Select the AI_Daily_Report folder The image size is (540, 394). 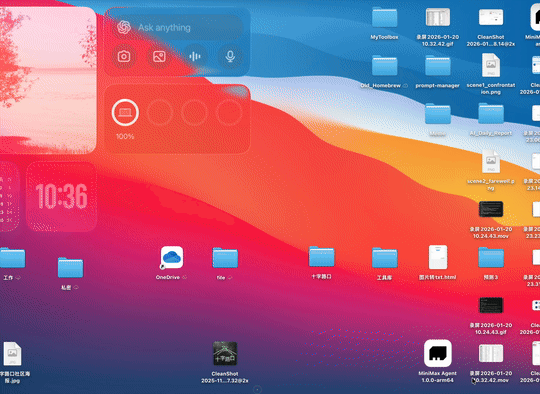click(x=491, y=113)
